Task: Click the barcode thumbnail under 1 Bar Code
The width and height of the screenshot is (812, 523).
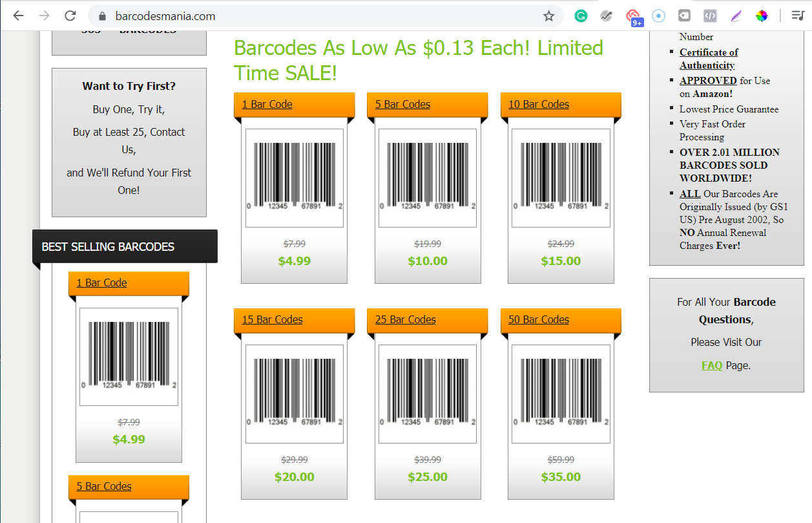Action: click(x=294, y=177)
